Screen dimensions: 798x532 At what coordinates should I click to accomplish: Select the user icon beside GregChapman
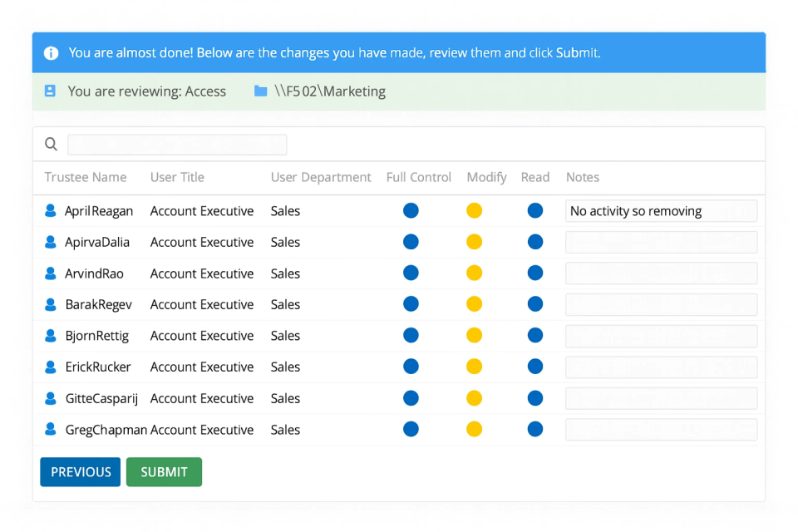tap(52, 430)
